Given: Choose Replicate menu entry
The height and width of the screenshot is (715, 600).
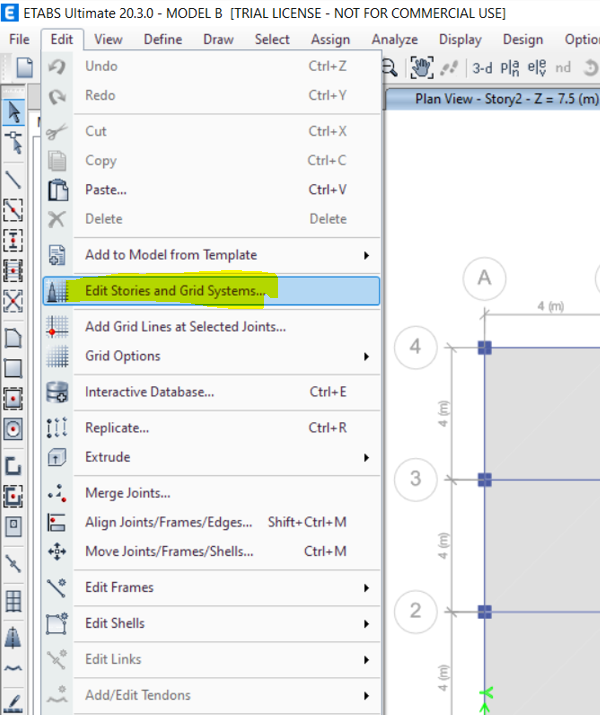Looking at the screenshot, I should click(211, 428).
